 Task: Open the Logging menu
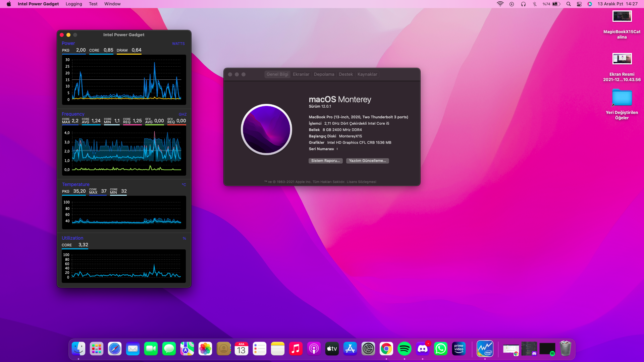tap(74, 4)
